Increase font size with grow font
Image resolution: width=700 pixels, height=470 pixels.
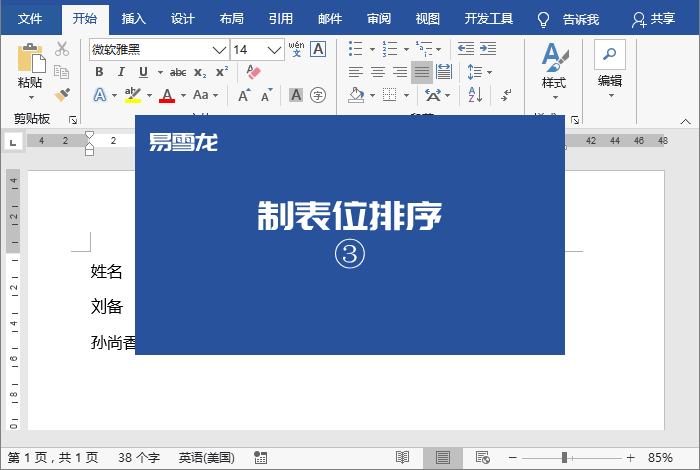[x=244, y=95]
